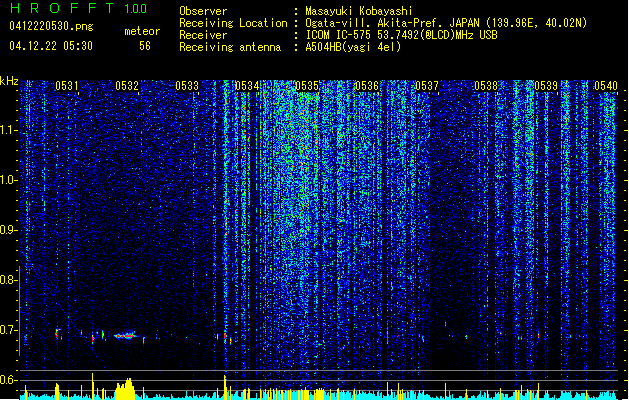Click the 1.1 kHz axis tick label
This screenshot has height=400, width=629.
(x=7, y=131)
